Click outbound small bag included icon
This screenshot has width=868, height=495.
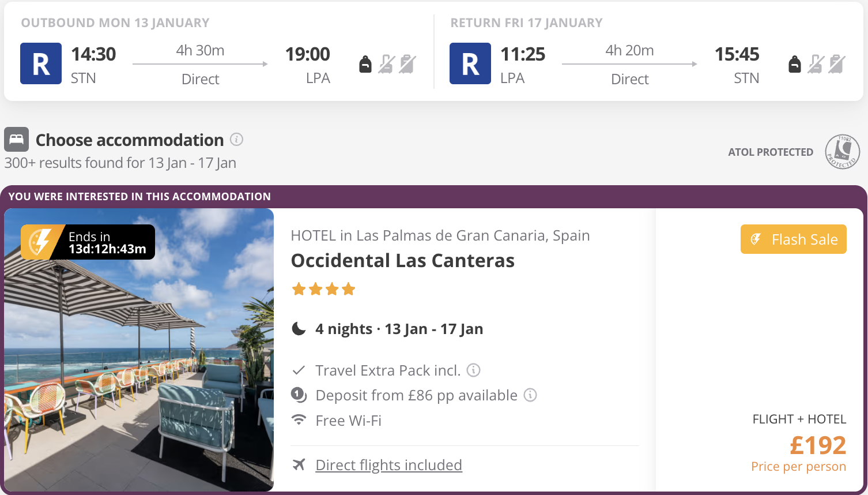pyautogui.click(x=365, y=64)
